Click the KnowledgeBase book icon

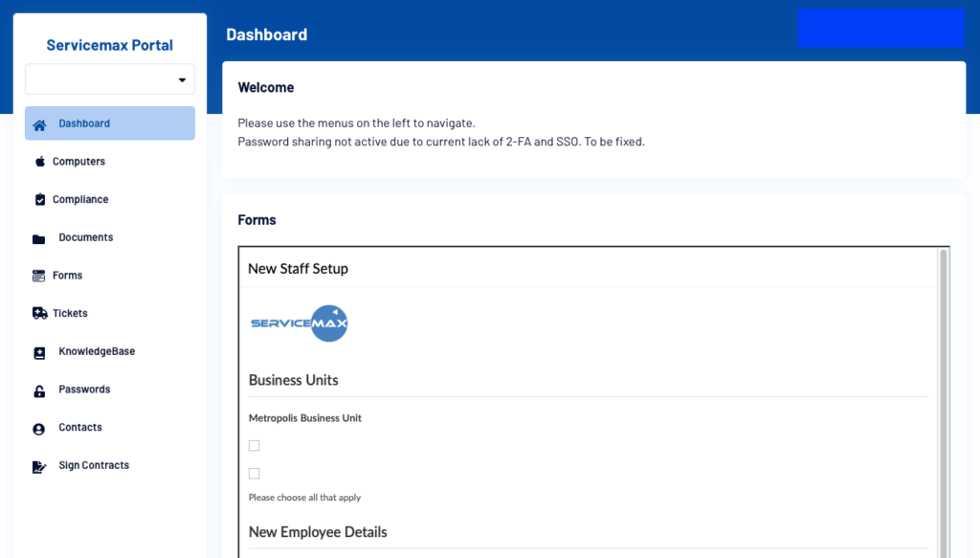[39, 353]
